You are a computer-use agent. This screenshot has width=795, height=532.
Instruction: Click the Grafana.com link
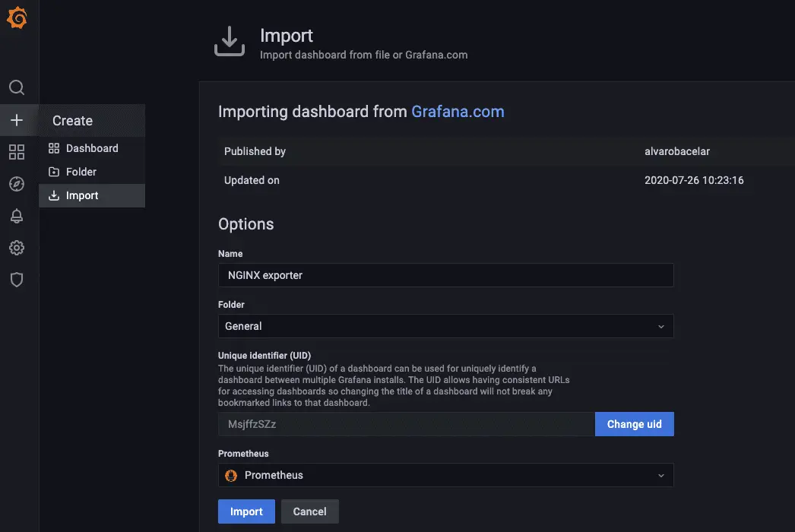(x=458, y=111)
